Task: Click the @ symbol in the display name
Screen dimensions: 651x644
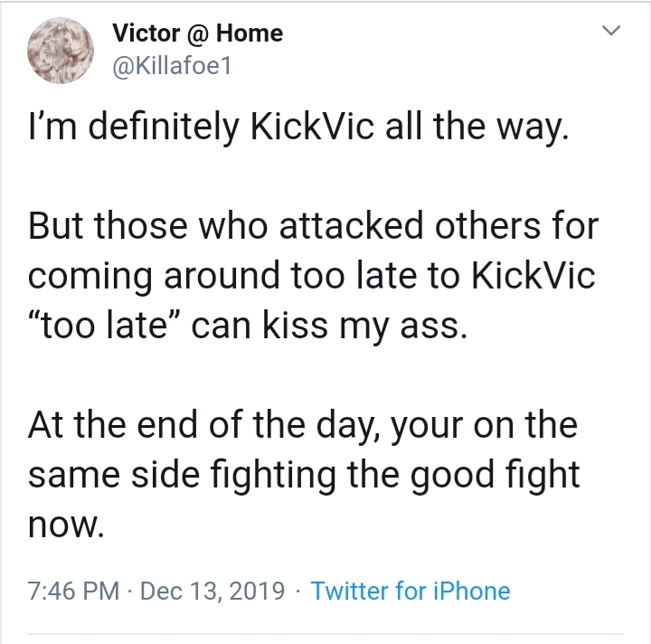Action: 198,34
